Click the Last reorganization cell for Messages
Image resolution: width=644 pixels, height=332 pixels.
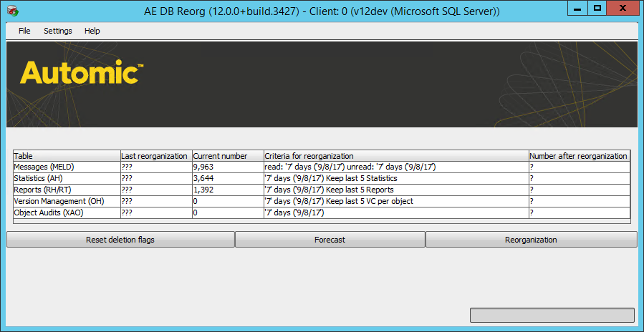click(156, 167)
